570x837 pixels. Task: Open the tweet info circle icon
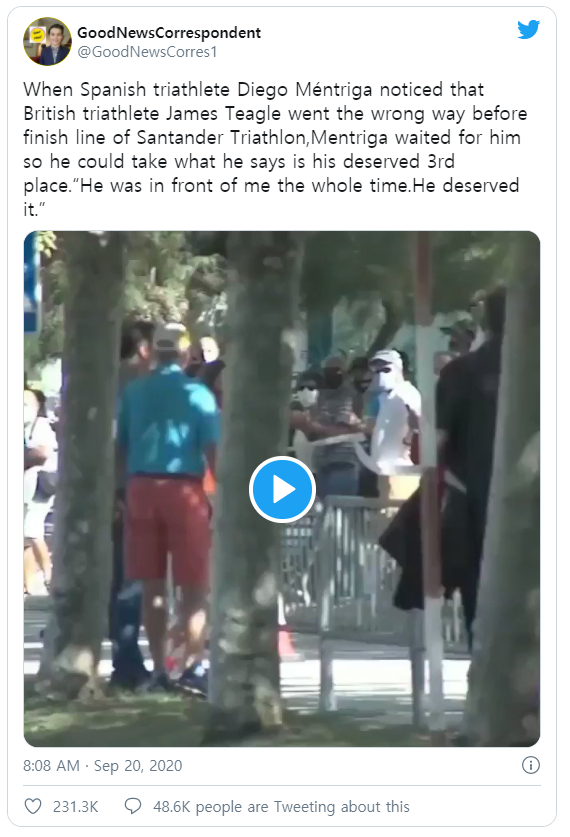pos(531,765)
